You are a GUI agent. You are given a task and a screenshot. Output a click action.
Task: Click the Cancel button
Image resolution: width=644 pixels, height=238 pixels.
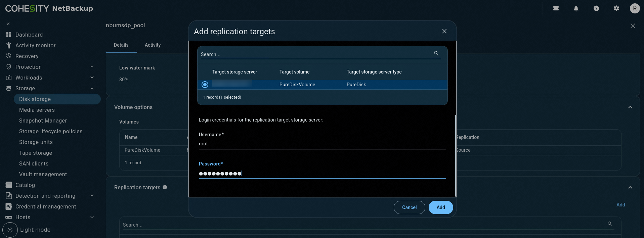[x=410, y=207]
